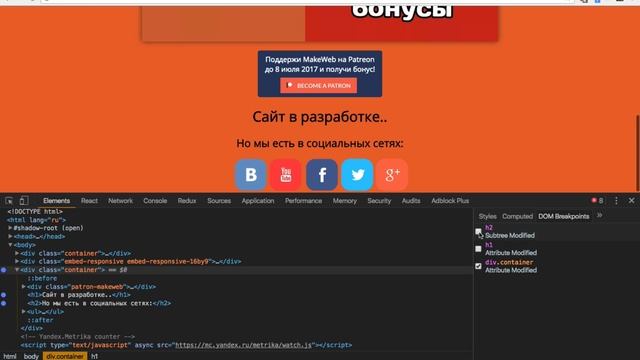Select the DOM Breakpoints sidebar tab
The width and height of the screenshot is (640, 360).
[564, 216]
